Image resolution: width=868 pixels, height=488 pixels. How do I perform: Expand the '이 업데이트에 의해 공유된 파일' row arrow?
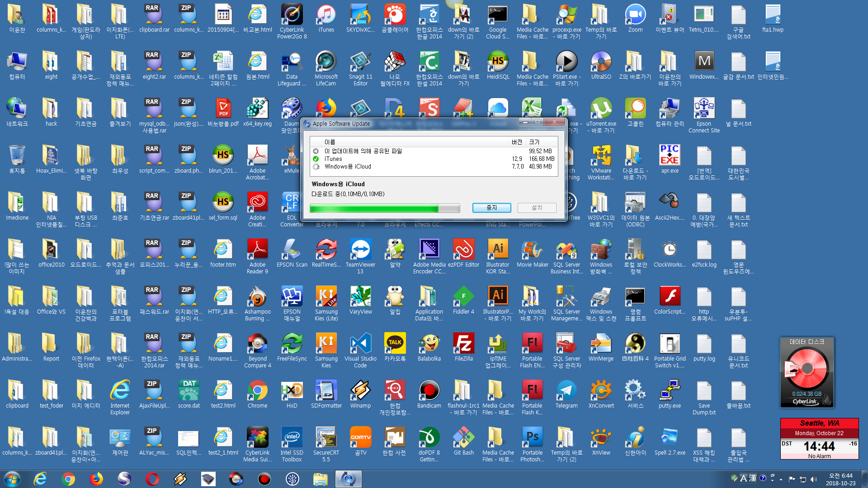316,151
